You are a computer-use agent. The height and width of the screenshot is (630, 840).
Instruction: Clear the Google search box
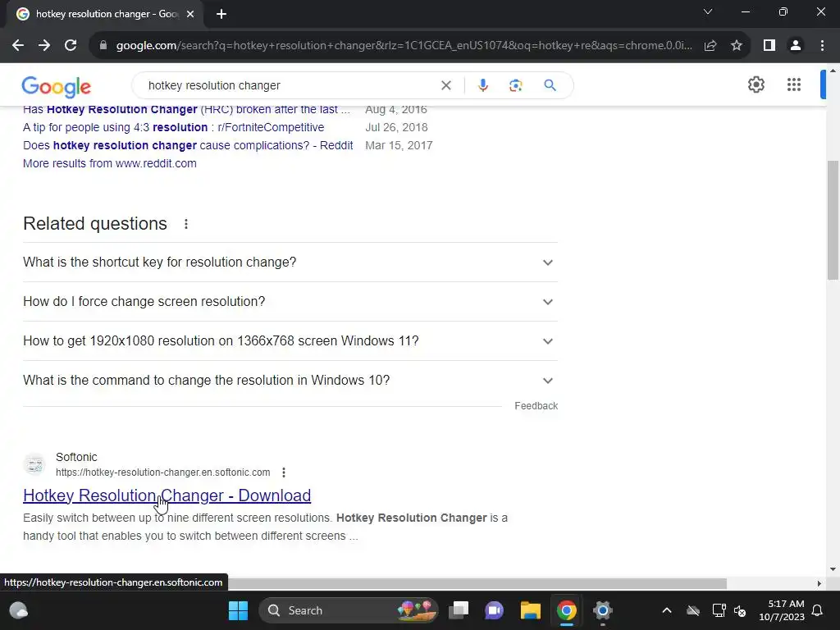coord(445,85)
